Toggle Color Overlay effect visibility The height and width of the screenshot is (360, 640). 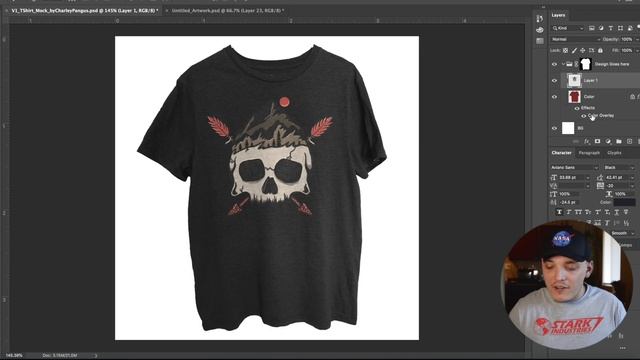click(583, 116)
